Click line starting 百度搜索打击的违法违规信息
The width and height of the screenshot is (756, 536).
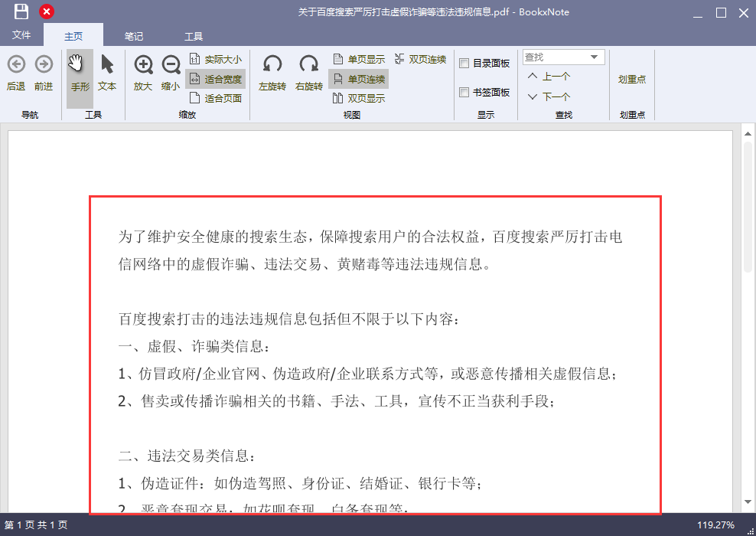click(289, 319)
